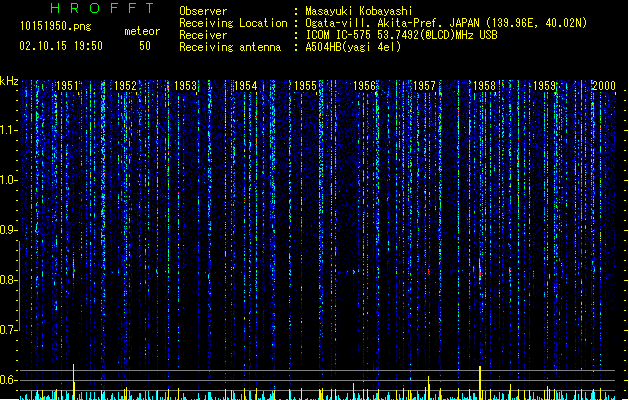
Task: Click the 1956 time marker
Action: pos(364,86)
